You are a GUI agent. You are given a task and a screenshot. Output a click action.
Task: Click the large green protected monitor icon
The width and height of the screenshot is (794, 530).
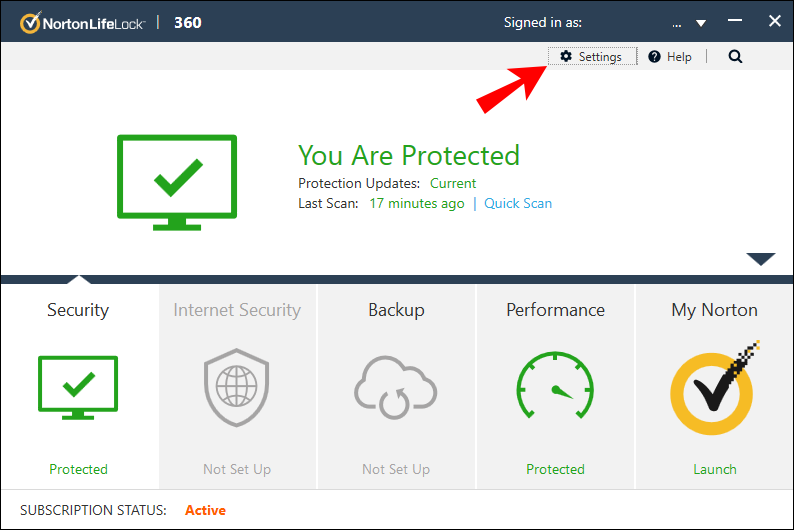177,182
